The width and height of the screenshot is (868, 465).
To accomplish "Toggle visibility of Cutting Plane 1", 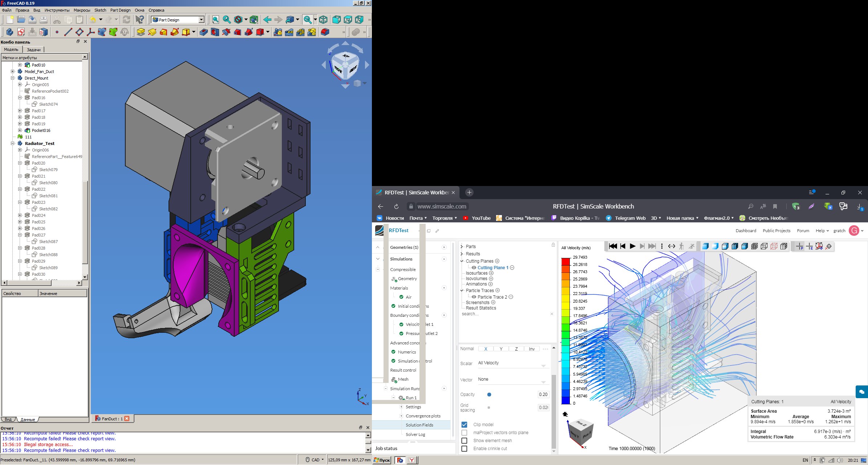I will 474,268.
